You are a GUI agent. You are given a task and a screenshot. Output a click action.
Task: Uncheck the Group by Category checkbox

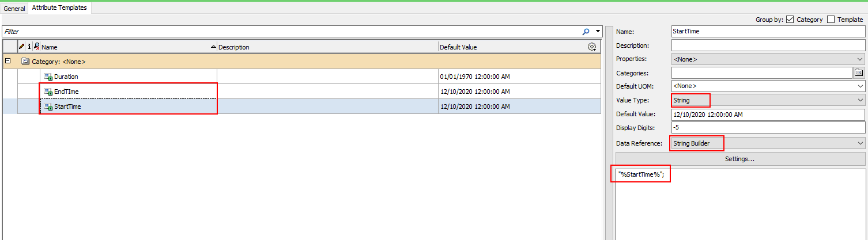tap(790, 20)
